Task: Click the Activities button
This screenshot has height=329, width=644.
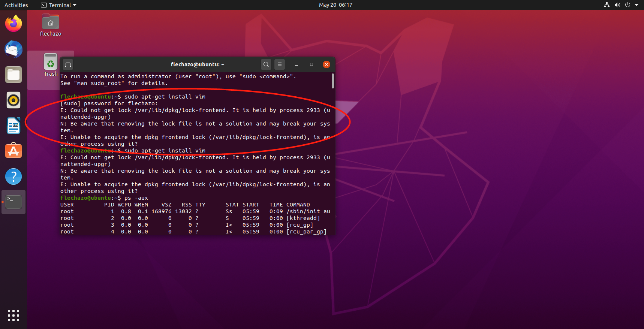Action: coord(16,5)
